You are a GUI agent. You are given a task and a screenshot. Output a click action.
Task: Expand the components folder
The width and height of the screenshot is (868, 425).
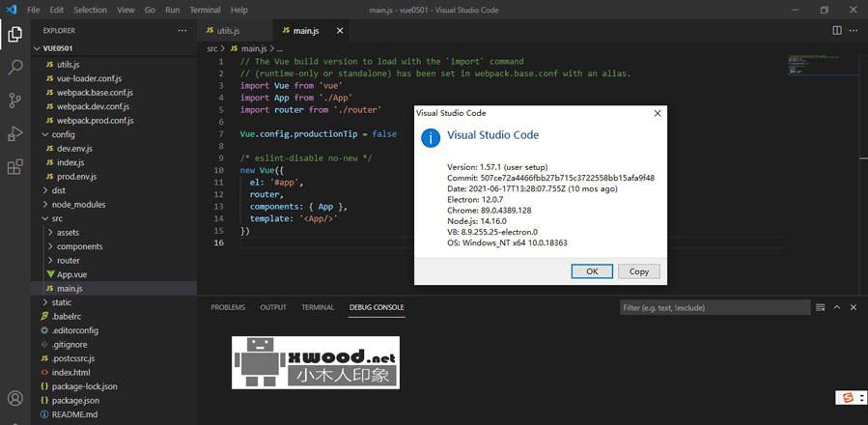(79, 246)
